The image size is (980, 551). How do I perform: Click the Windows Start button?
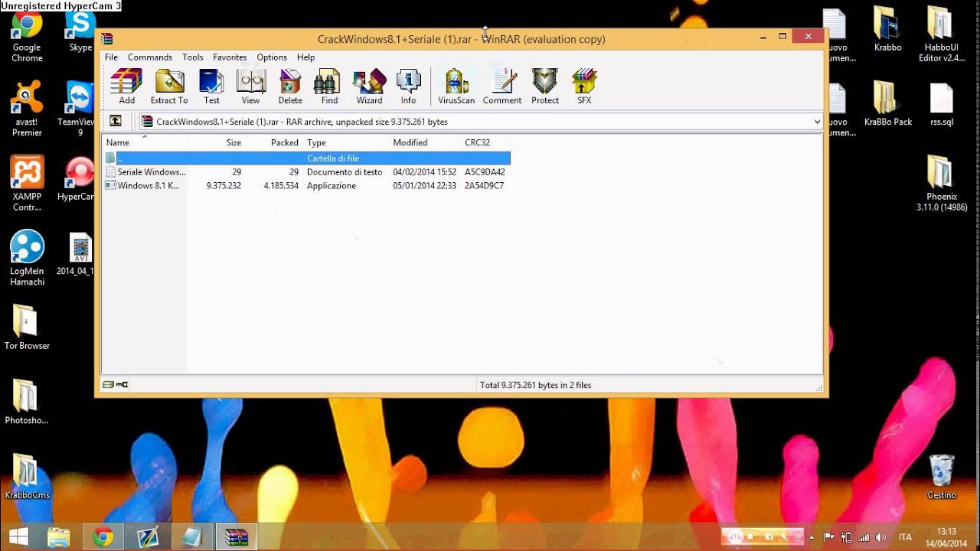click(x=18, y=536)
